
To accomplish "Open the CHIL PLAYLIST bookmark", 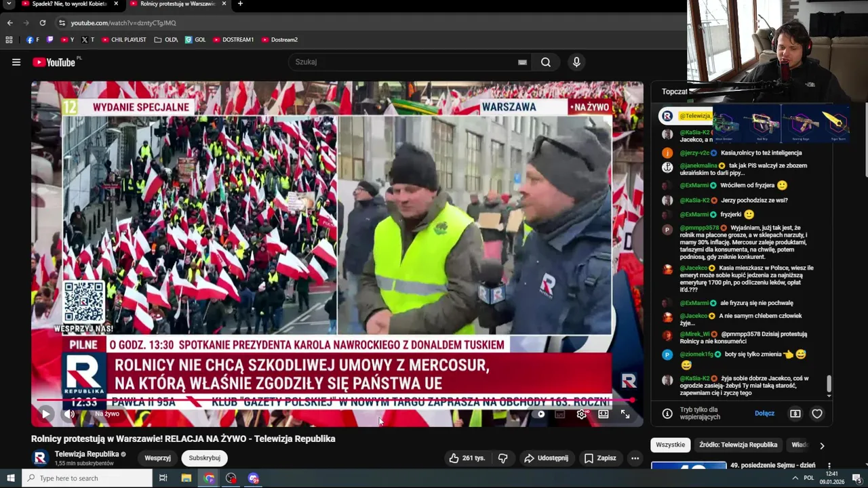I will click(124, 40).
